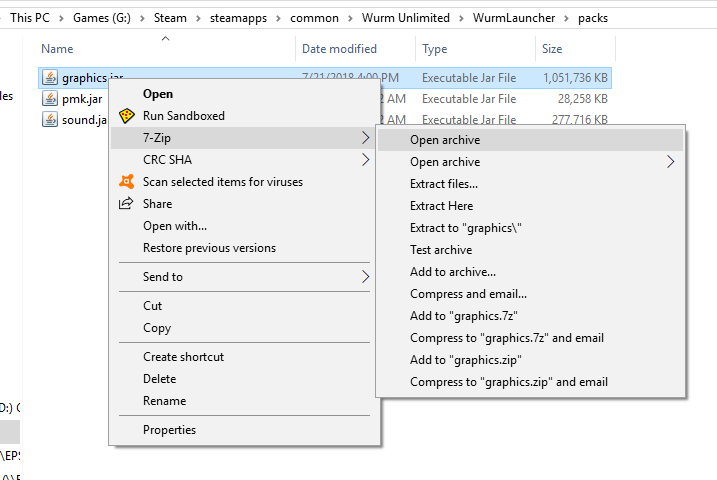Click Executable Jar File type for pmk.jar
Image resolution: width=717 pixels, height=480 pixels.
[x=469, y=98]
